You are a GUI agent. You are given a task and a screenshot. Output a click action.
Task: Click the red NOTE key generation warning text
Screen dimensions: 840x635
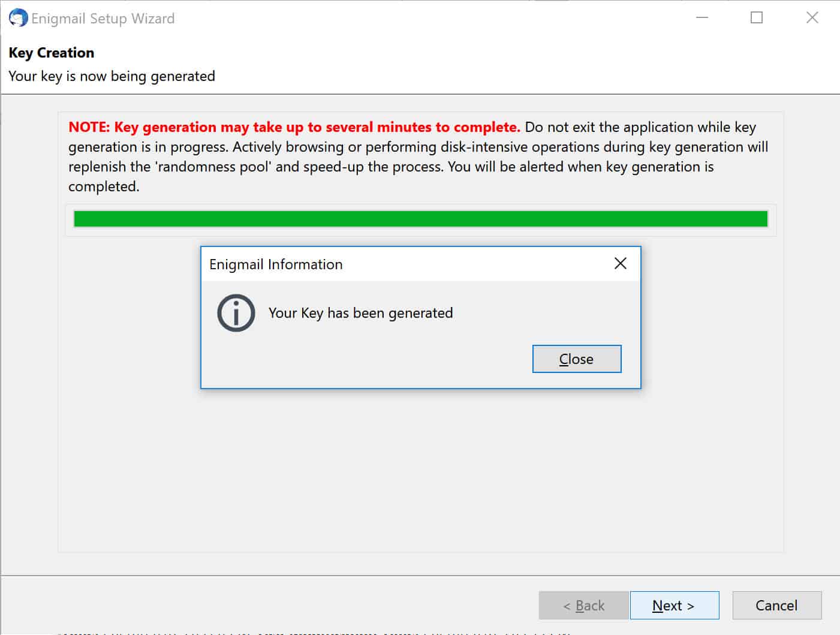tap(294, 127)
